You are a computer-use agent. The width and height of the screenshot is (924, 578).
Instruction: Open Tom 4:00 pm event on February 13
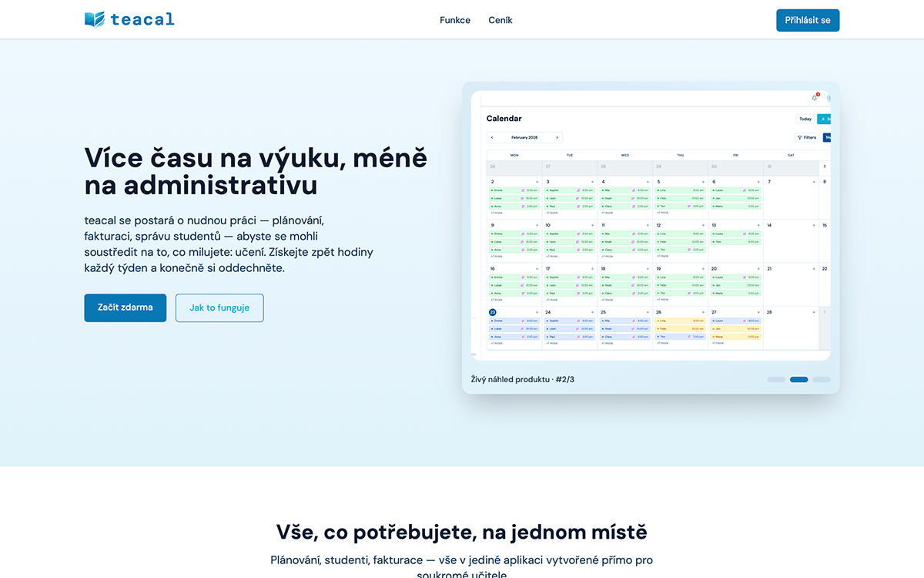[736, 241]
